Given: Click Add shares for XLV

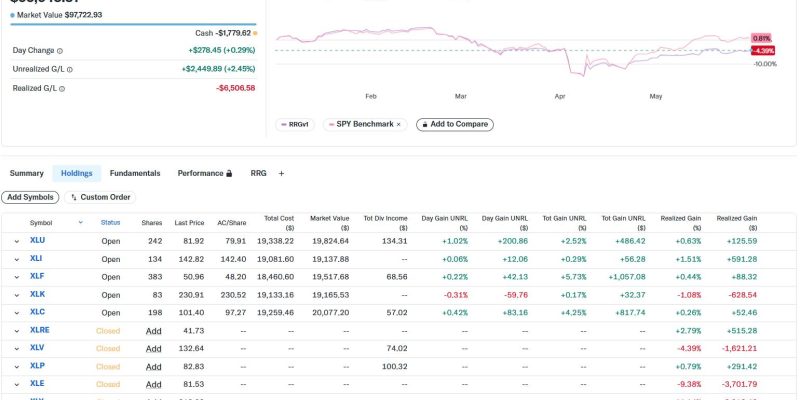Looking at the screenshot, I should [x=154, y=349].
